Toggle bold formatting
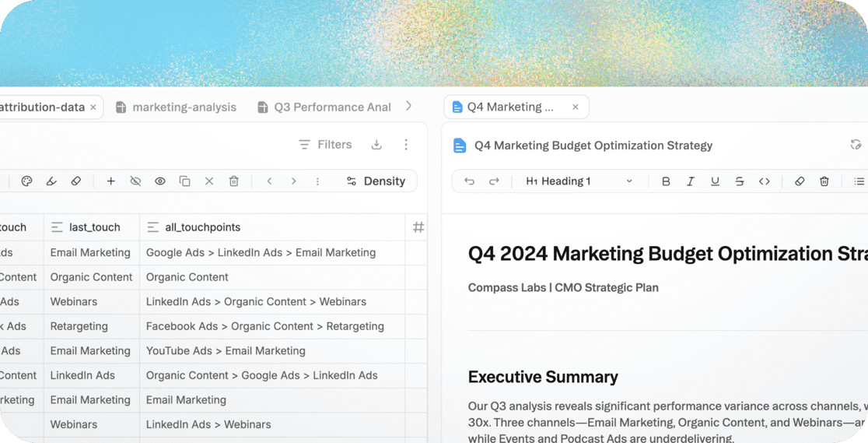Viewport: 868px width, 443px height. pos(666,181)
